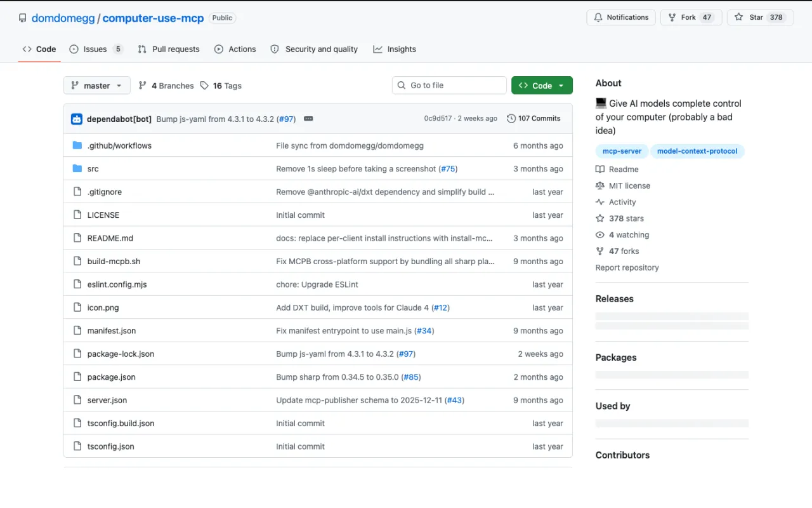Open the package-lock.json file
The height and width of the screenshot is (508, 812).
(x=121, y=354)
